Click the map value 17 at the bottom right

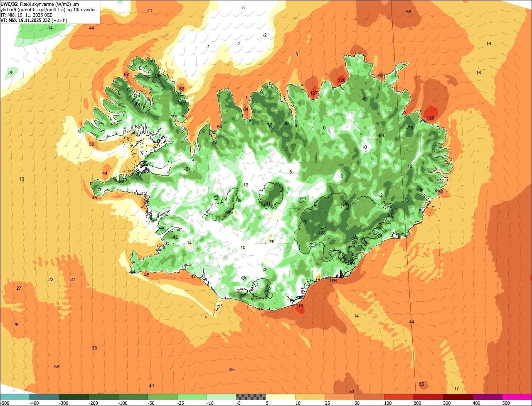pos(456,389)
